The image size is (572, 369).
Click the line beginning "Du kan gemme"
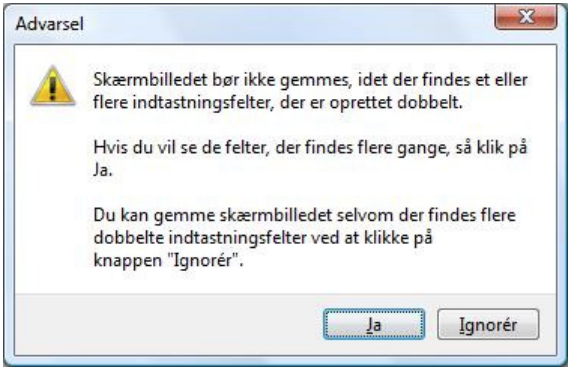[x=305, y=215]
